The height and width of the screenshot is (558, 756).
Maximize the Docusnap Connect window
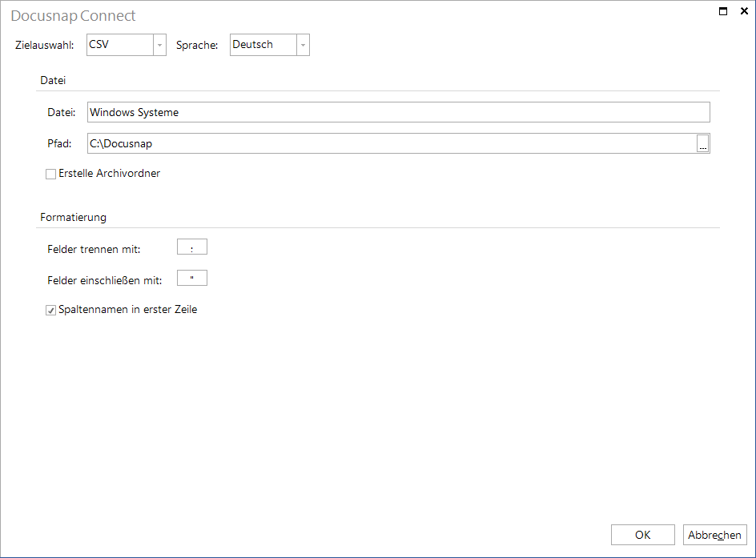(x=722, y=11)
